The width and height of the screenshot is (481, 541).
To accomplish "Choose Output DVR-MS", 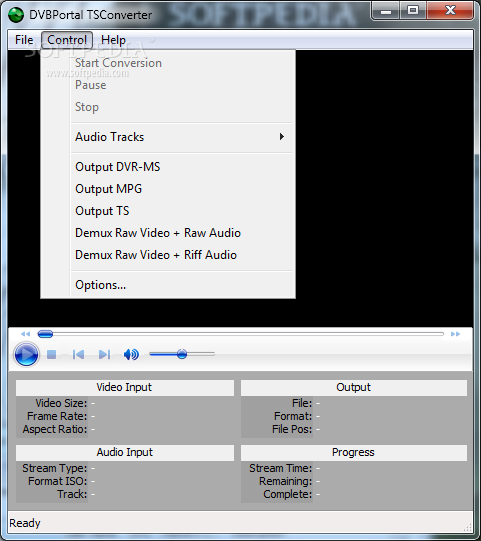I will (x=182, y=167).
